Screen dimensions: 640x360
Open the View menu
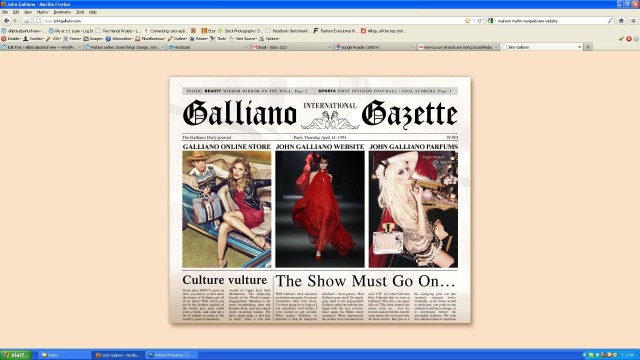pos(28,12)
